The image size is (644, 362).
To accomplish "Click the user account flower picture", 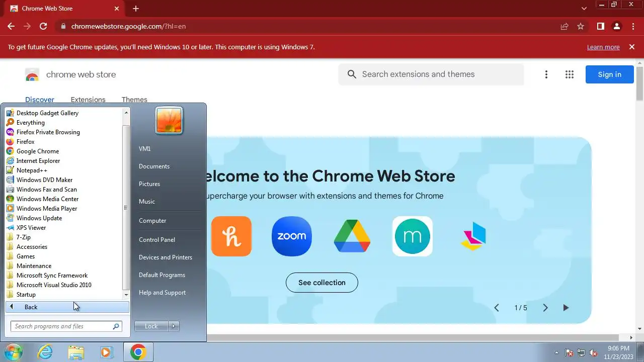I will 169,121.
